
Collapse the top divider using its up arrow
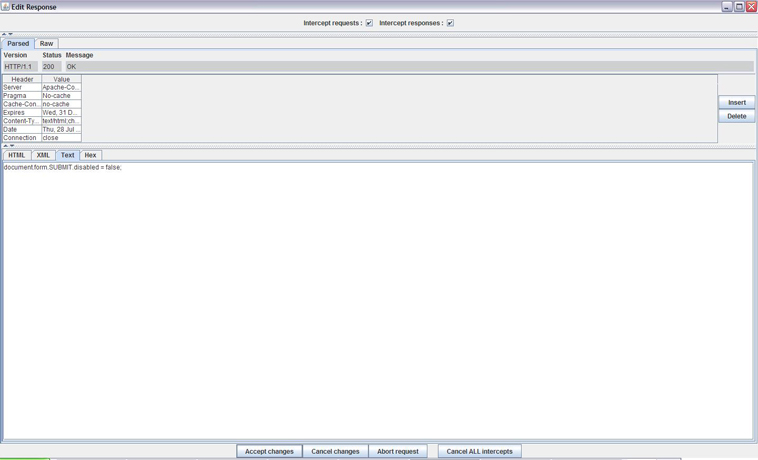coord(4,34)
